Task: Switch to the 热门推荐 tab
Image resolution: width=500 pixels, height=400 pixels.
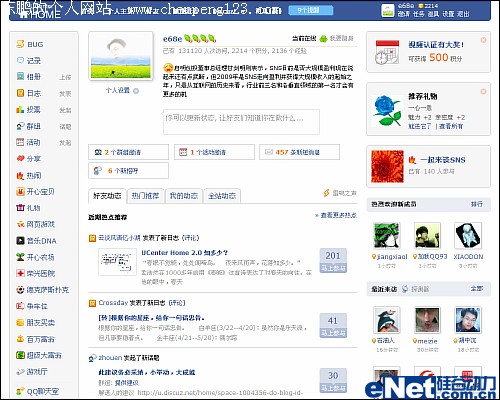Action: click(145, 196)
